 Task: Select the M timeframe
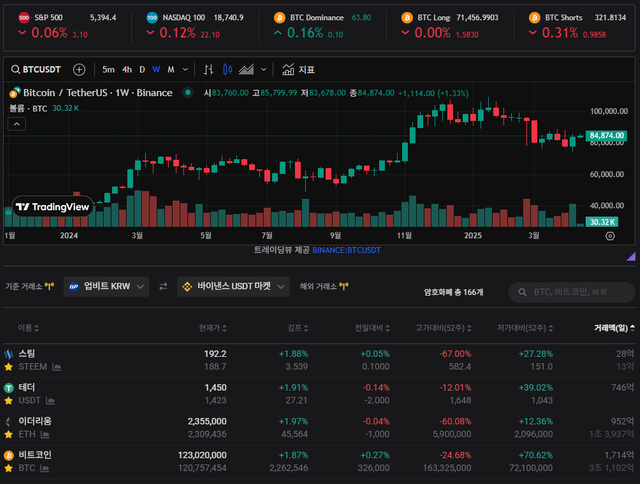(171, 70)
